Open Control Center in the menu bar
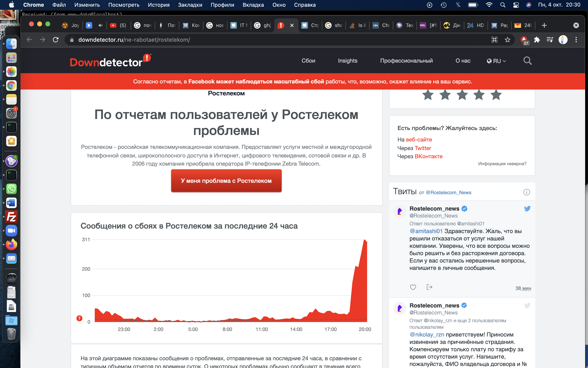The image size is (588, 368). (516, 5)
